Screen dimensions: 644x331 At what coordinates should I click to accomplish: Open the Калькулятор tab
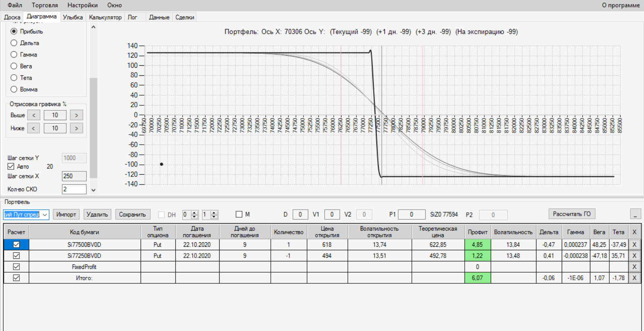(x=105, y=17)
